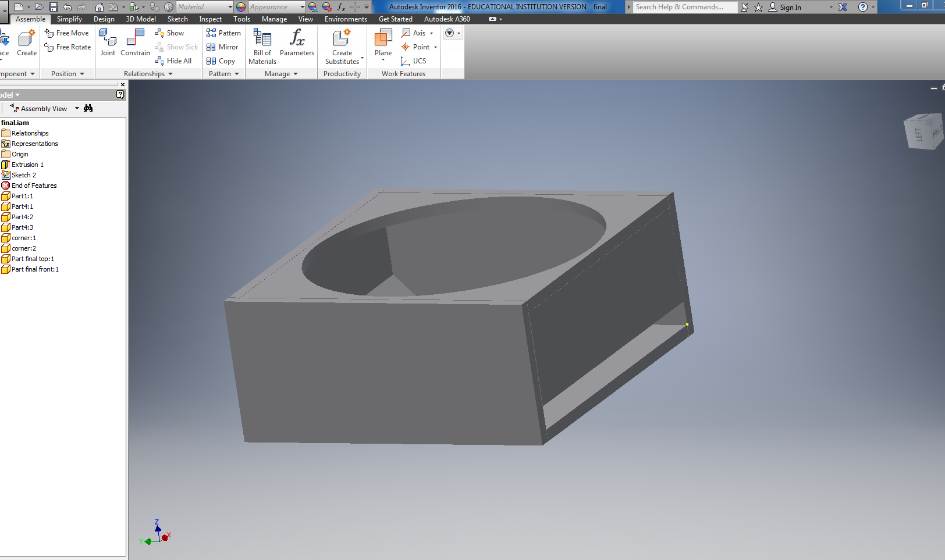Click Sign In
Viewport: 945px width, 560px height.
click(784, 7)
